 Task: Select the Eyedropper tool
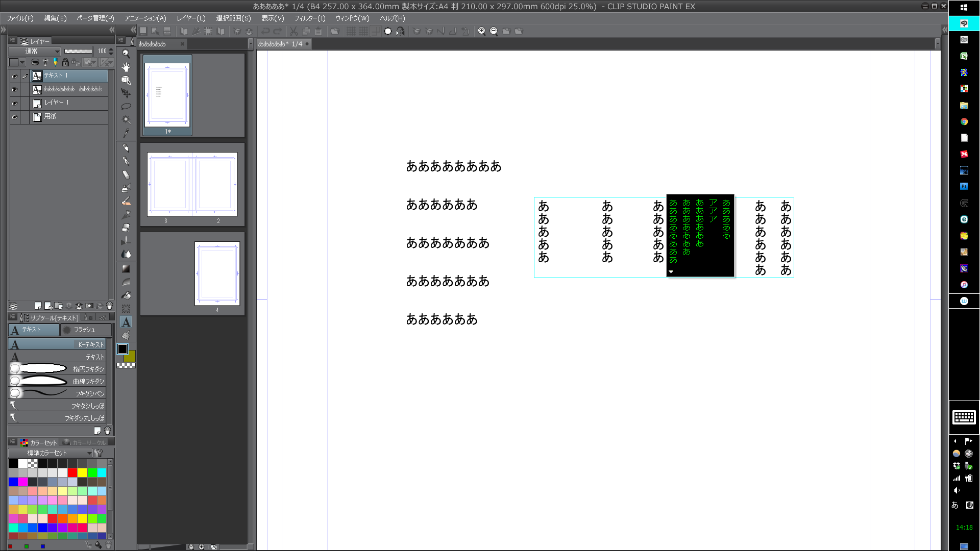pos(126,133)
